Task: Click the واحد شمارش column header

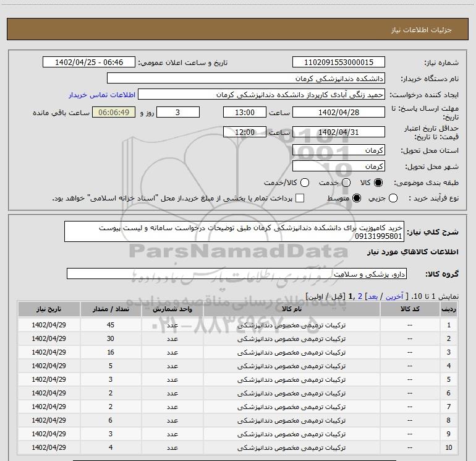Action: pos(172,309)
